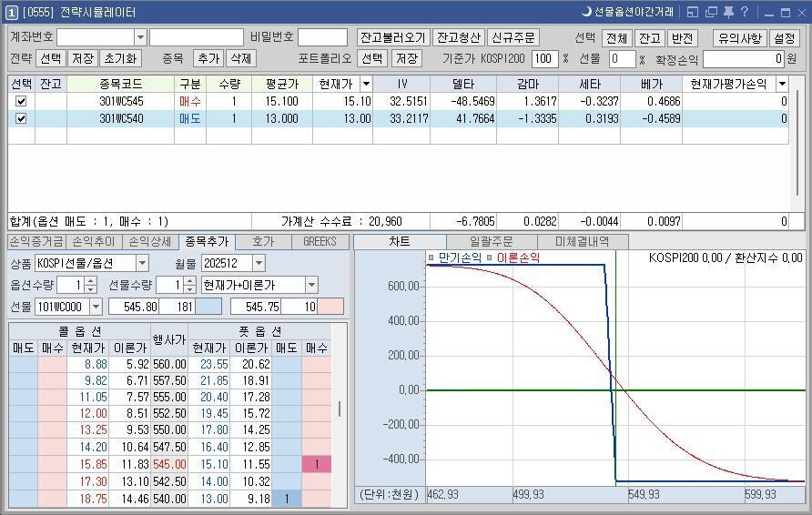The height and width of the screenshot is (515, 812).
Task: Click 포트폴리오 저장 button
Action: (x=407, y=58)
